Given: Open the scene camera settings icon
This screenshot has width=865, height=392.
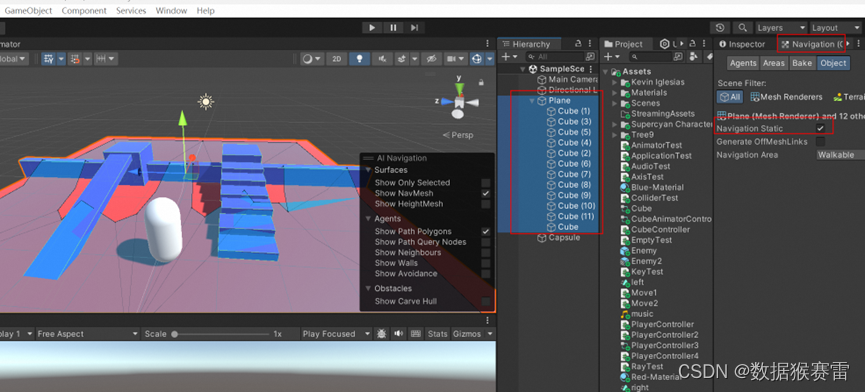Looking at the screenshot, I should [451, 58].
